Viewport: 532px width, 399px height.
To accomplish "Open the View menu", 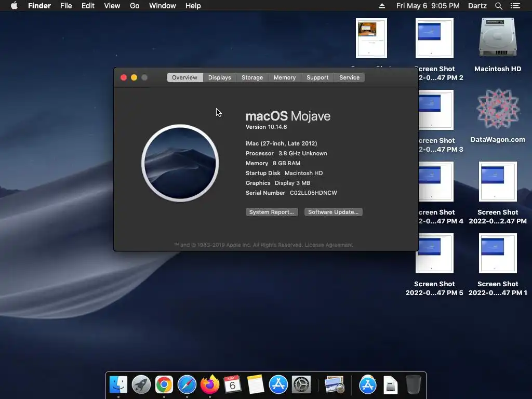I will click(x=112, y=6).
